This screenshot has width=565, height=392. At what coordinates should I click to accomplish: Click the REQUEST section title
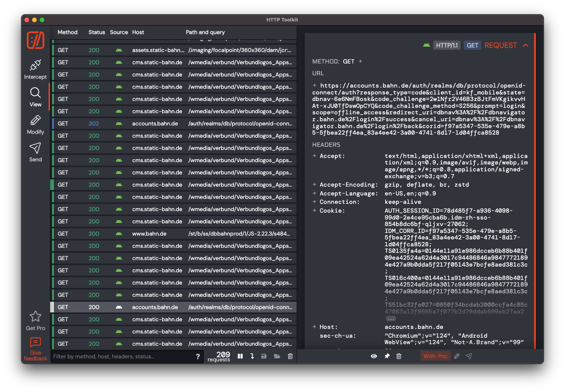[x=501, y=45]
